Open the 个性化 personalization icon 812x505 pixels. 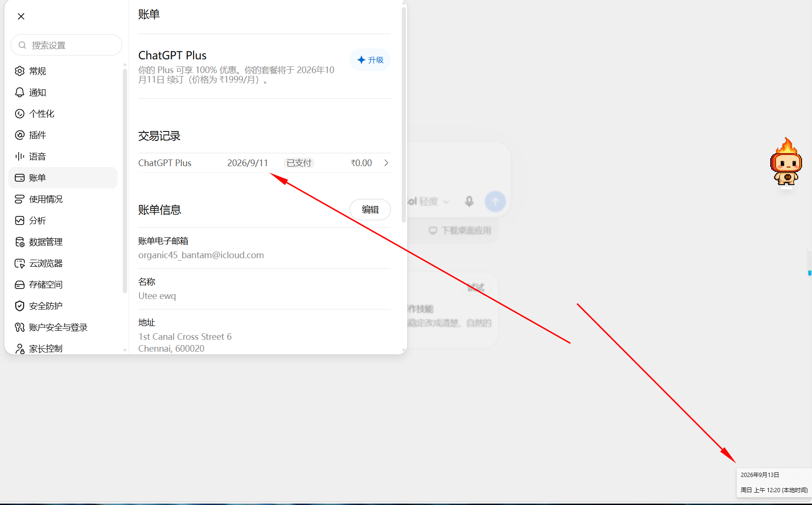coord(19,114)
